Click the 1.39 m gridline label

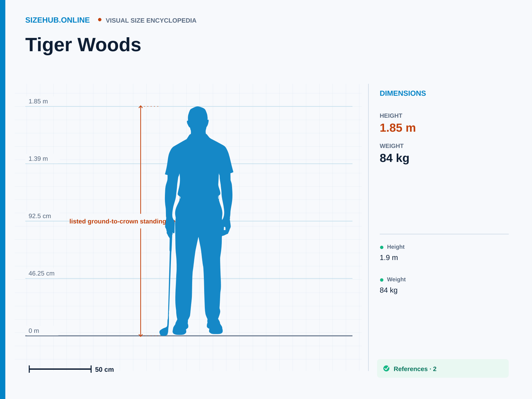click(x=38, y=159)
